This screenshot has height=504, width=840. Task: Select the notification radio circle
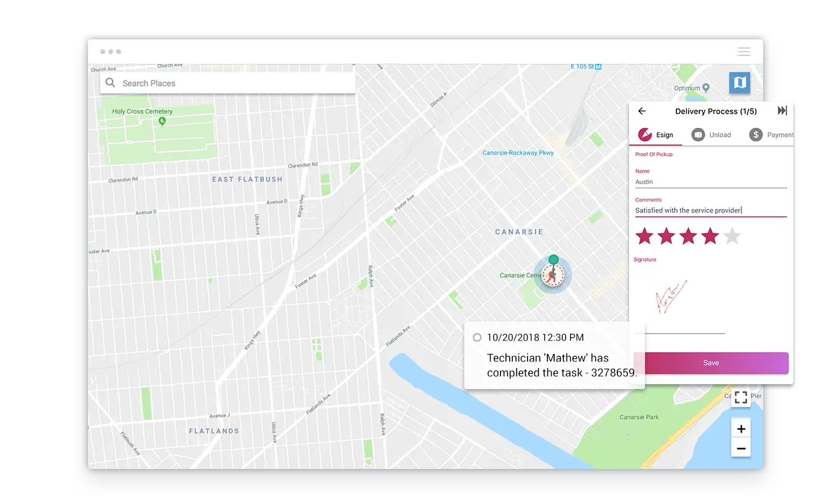click(x=477, y=337)
